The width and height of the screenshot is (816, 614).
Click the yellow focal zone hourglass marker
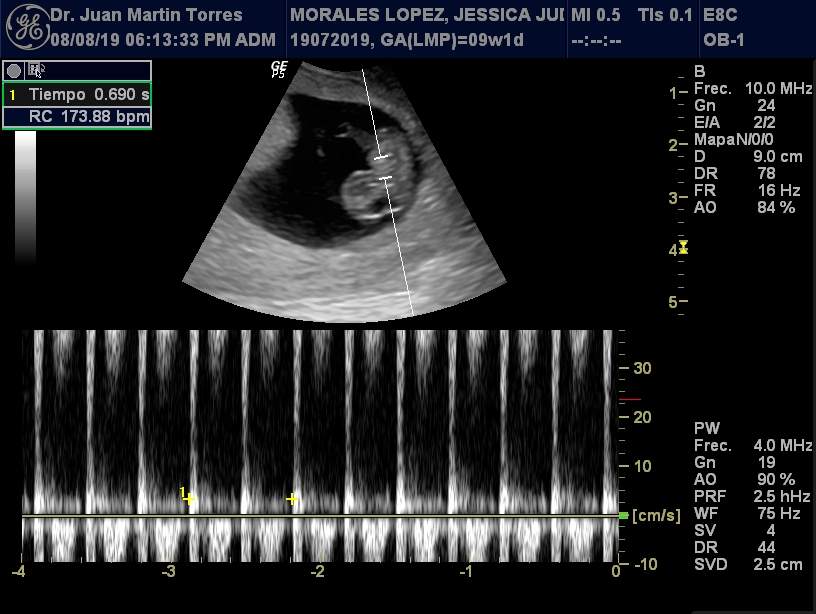click(683, 247)
